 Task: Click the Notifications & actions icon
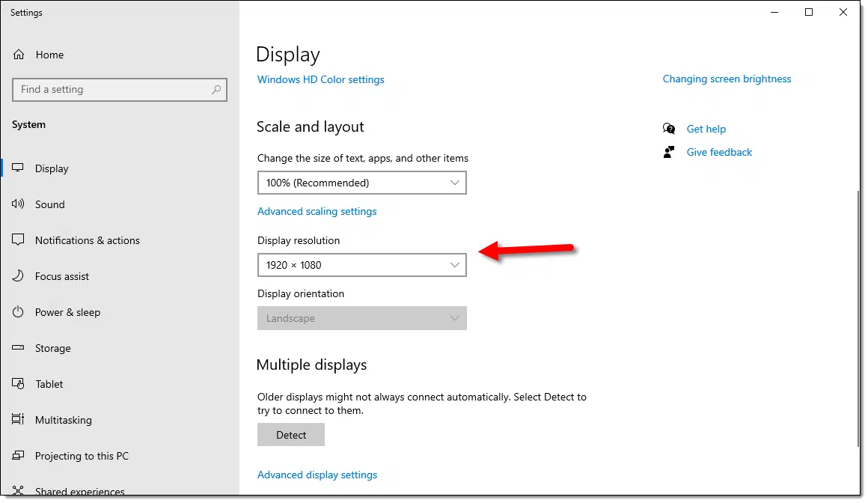click(18, 240)
